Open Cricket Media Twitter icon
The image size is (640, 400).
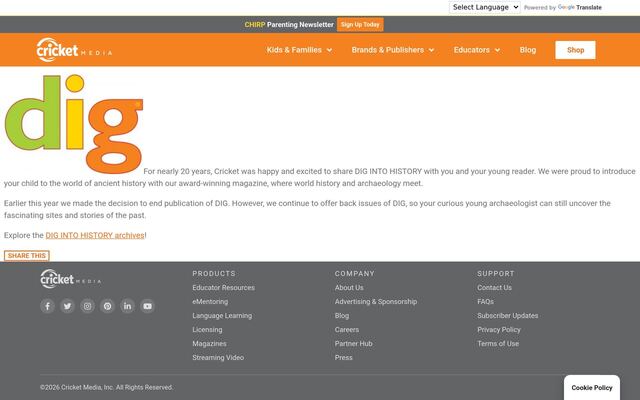point(67,306)
